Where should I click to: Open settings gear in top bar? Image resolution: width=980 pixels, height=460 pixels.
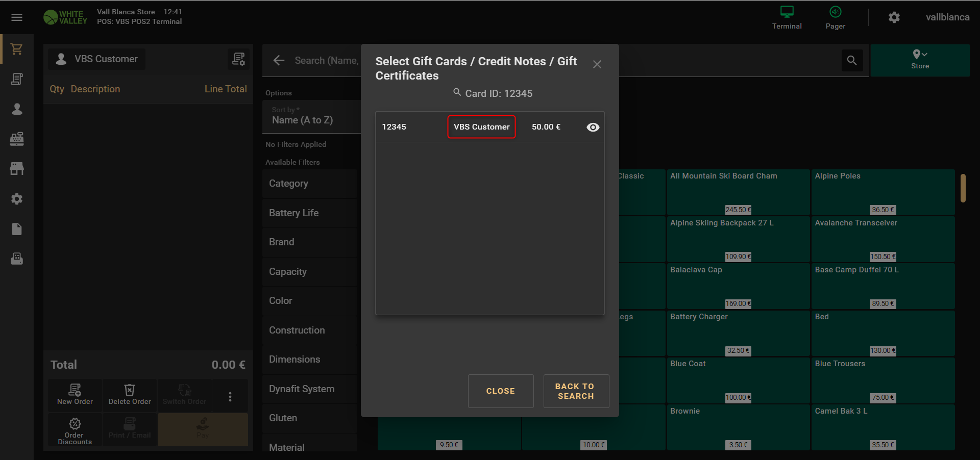coord(894,17)
